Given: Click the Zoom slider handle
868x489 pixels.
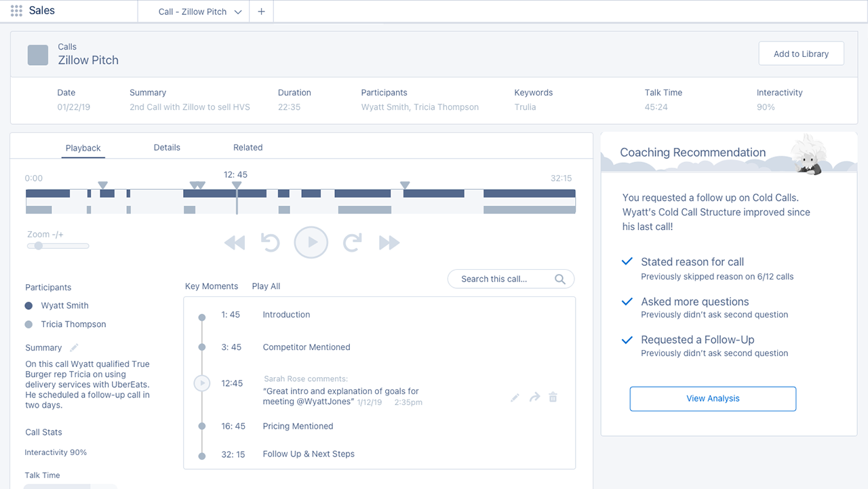Looking at the screenshot, I should 39,246.
